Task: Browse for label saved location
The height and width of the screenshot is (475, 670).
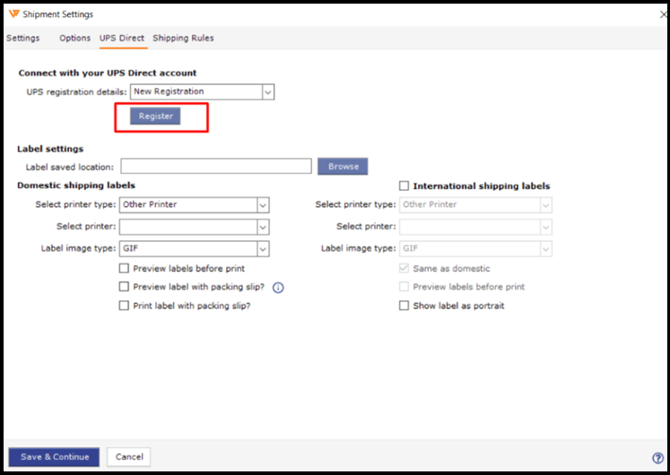Action: click(x=343, y=166)
